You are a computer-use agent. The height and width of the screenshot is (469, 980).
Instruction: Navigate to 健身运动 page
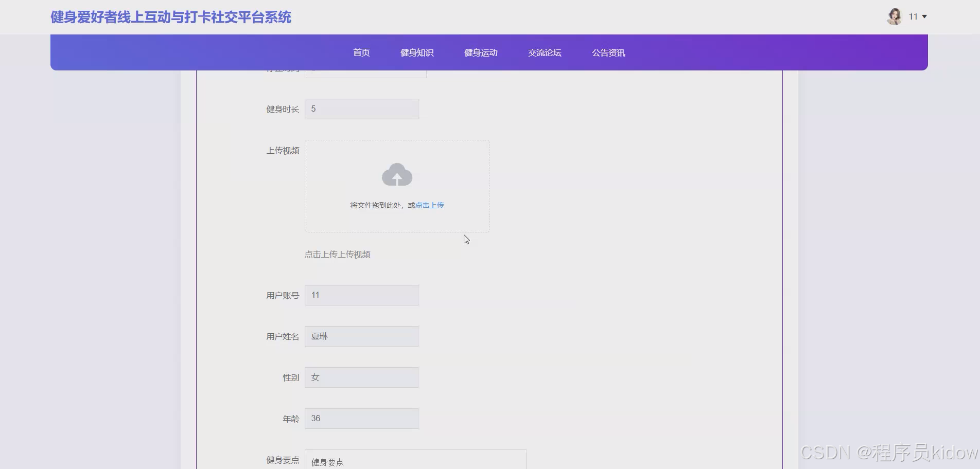point(480,52)
